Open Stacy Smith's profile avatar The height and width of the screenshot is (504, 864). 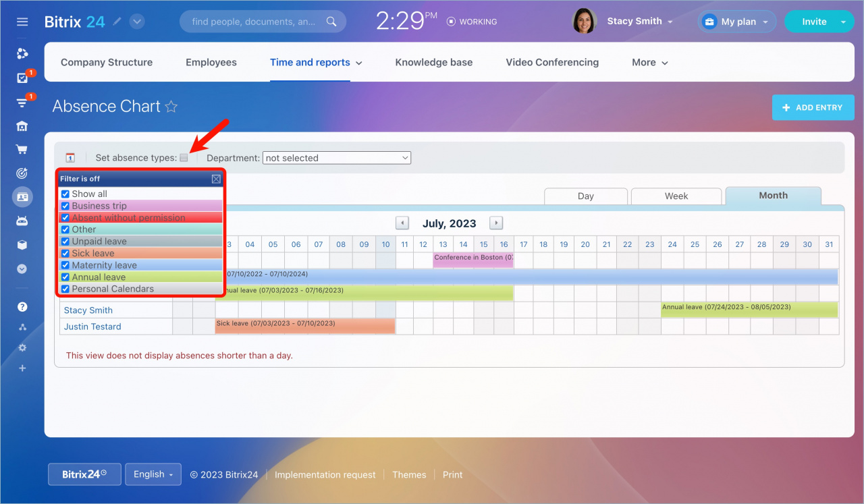point(584,21)
